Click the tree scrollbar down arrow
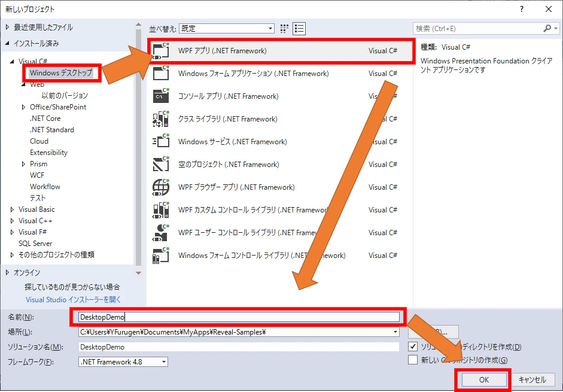563x392 pixels. (139, 274)
